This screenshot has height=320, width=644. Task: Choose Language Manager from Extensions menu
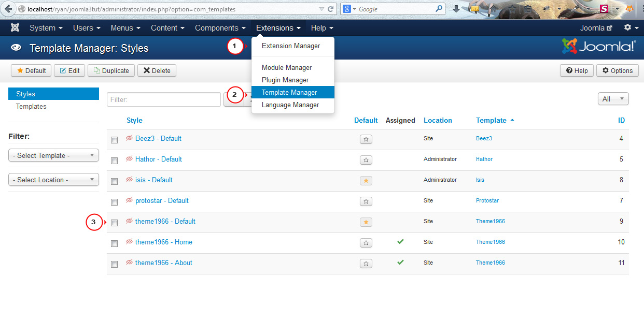click(x=290, y=105)
